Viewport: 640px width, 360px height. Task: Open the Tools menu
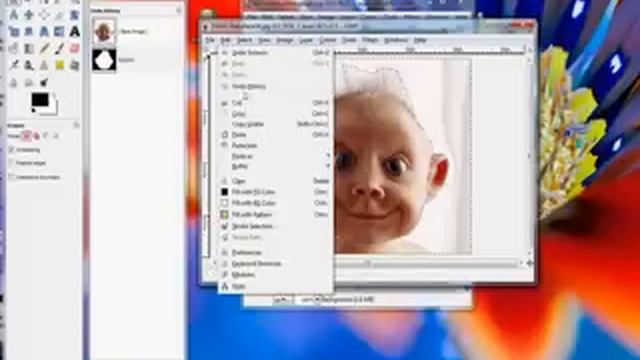click(x=349, y=40)
